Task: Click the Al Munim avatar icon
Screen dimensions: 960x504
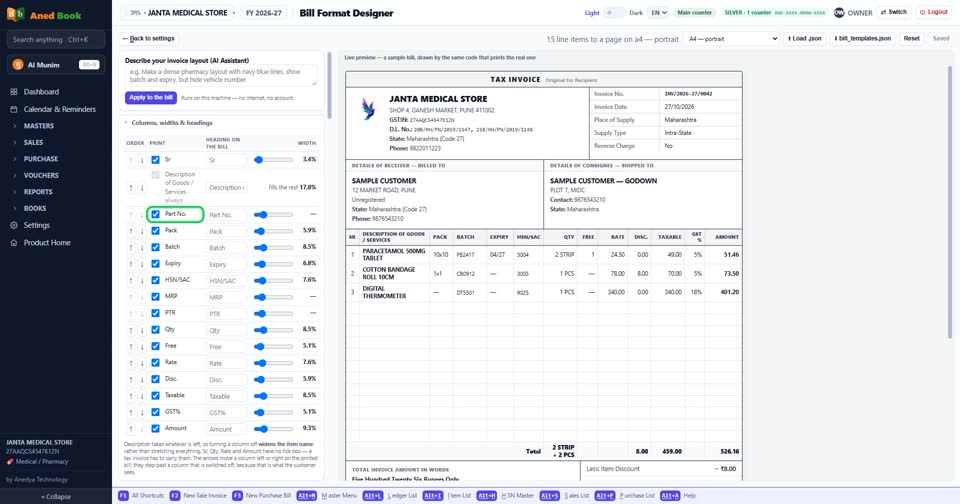Action: click(x=18, y=64)
